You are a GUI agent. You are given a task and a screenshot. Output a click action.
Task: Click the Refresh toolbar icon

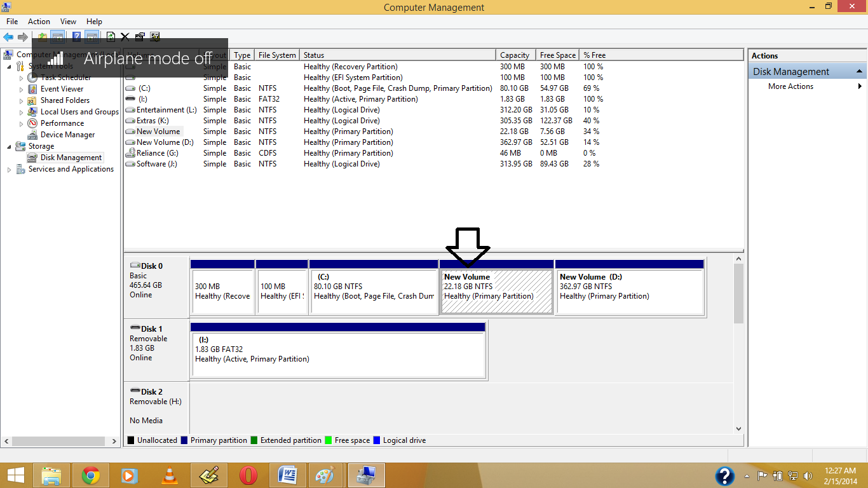click(111, 37)
